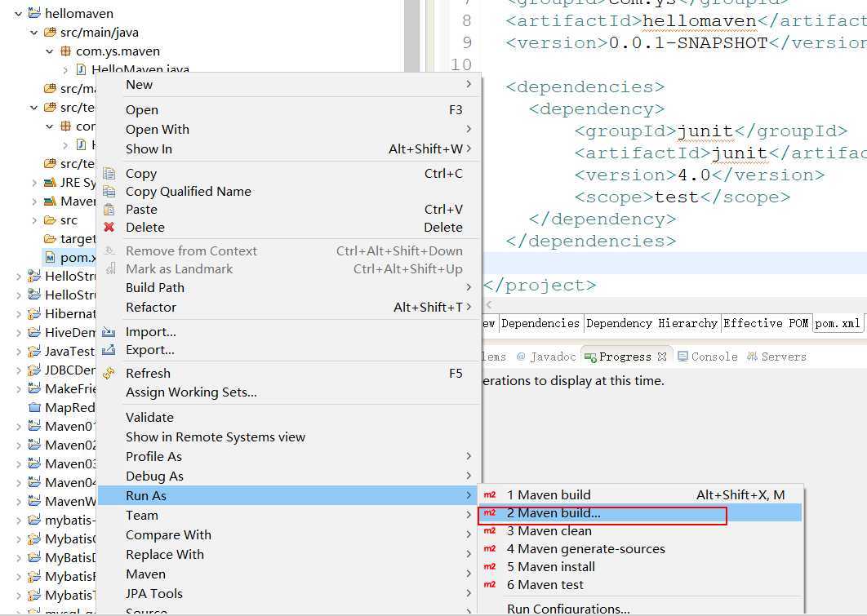
Task: Switch to the Servers view tab
Action: tap(777, 357)
